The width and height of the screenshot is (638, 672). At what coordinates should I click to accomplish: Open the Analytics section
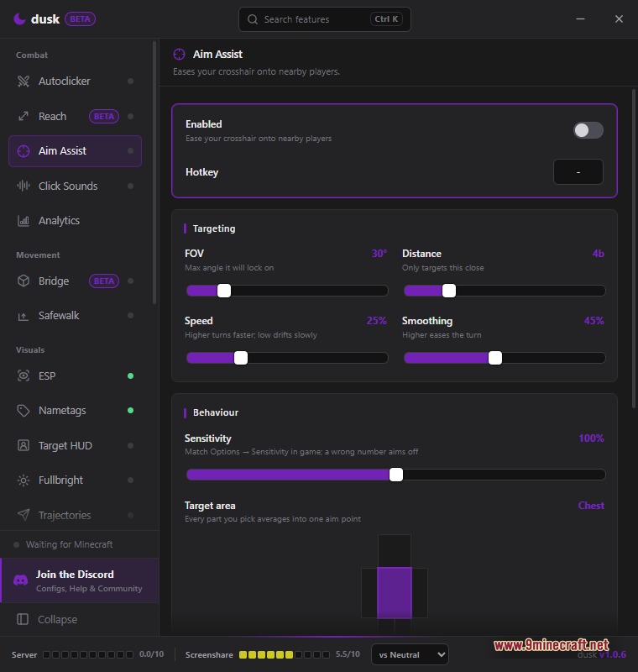tap(75, 221)
